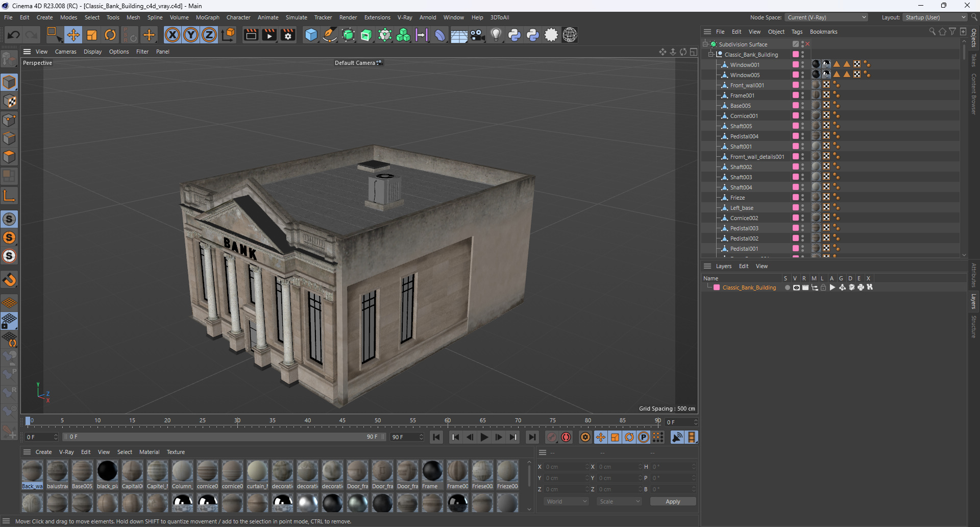Collapse Classic_Bank_Building hierarchy
Image resolution: width=980 pixels, height=527 pixels.
[710, 55]
